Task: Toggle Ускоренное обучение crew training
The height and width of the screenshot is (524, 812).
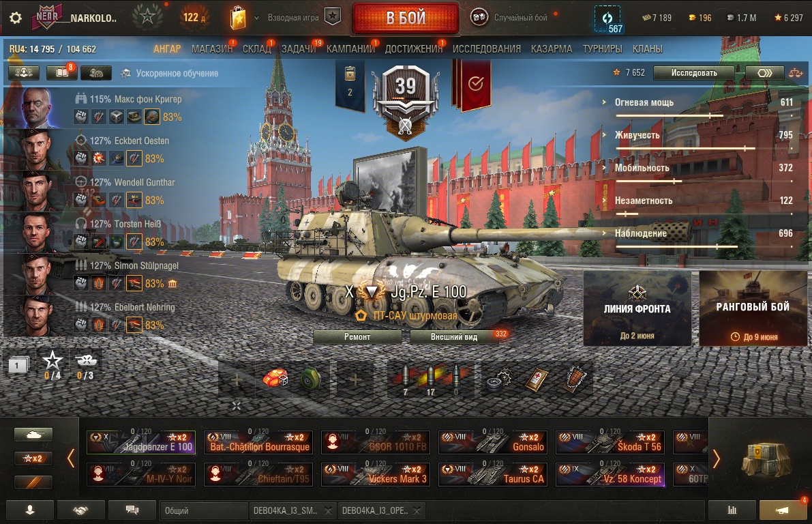Action: (169, 74)
